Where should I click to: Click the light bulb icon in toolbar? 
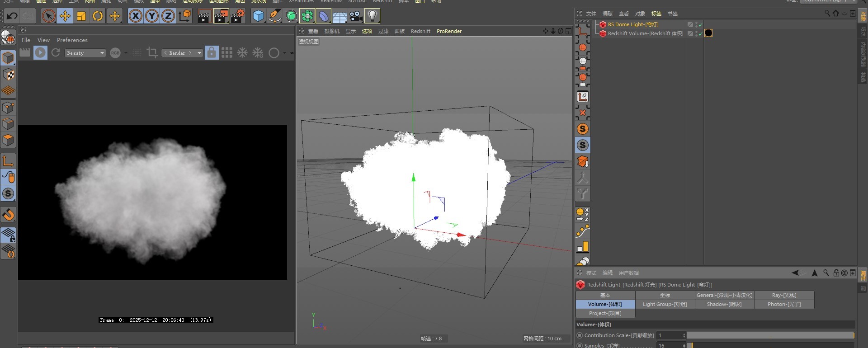372,16
